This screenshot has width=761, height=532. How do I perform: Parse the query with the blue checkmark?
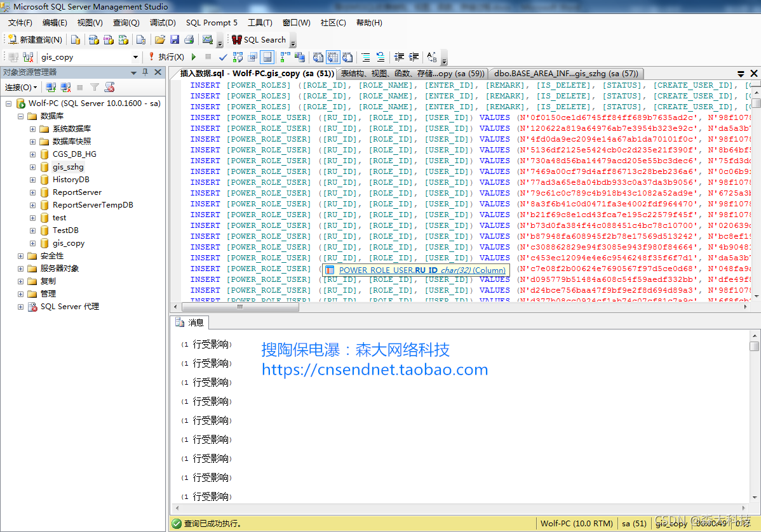pyautogui.click(x=223, y=57)
